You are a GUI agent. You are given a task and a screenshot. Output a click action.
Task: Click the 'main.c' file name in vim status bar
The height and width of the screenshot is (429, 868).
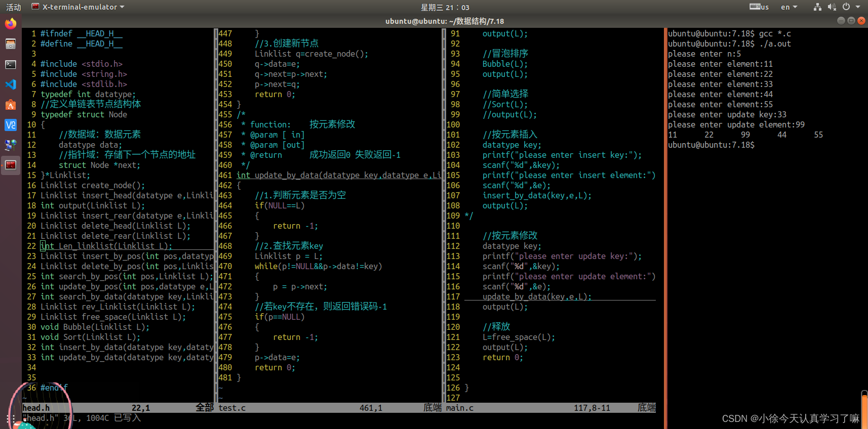coord(460,408)
